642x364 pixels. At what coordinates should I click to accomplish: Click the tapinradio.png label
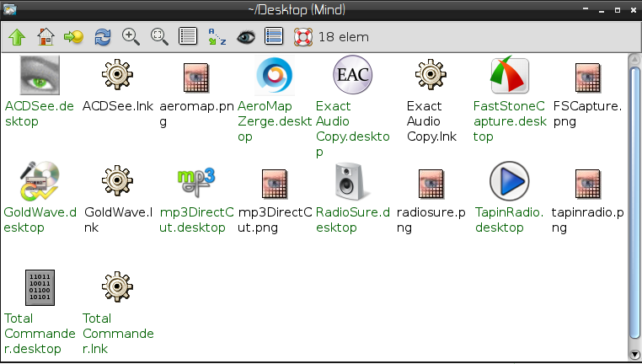click(x=587, y=220)
